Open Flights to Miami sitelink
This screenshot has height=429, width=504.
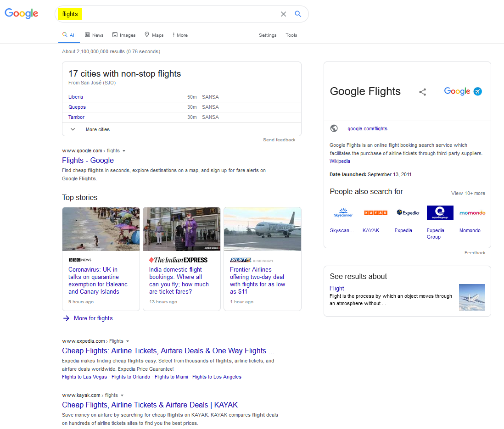pyautogui.click(x=171, y=377)
